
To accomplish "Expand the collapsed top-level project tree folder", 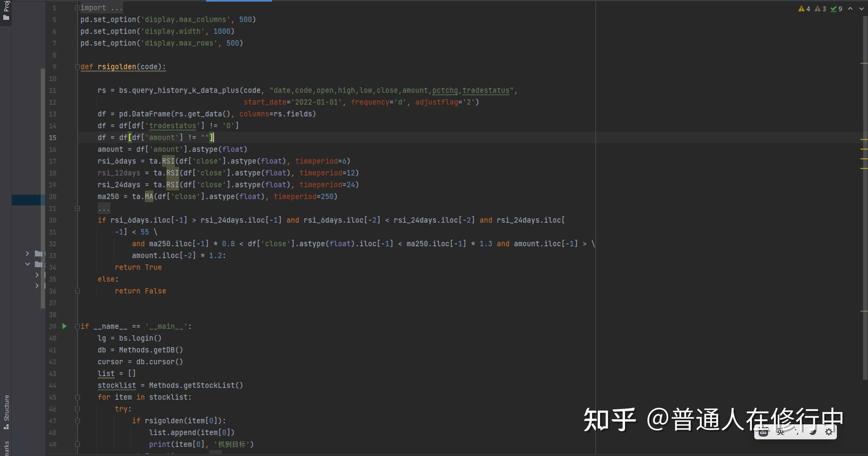I will tap(28, 253).
